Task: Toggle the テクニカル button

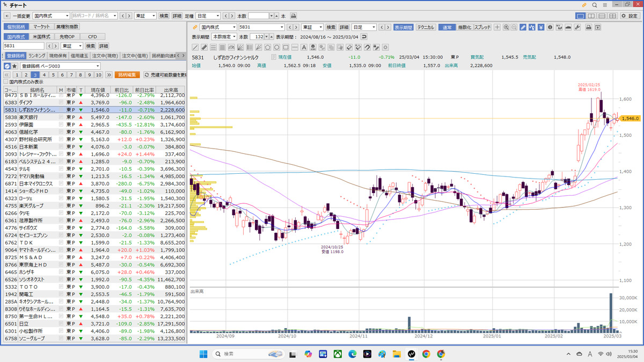Action: [x=426, y=27]
